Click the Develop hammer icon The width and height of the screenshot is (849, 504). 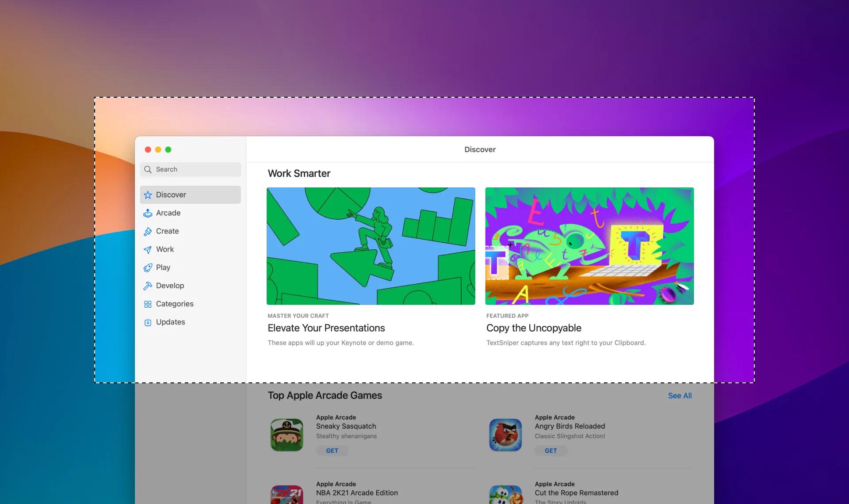pyautogui.click(x=148, y=286)
